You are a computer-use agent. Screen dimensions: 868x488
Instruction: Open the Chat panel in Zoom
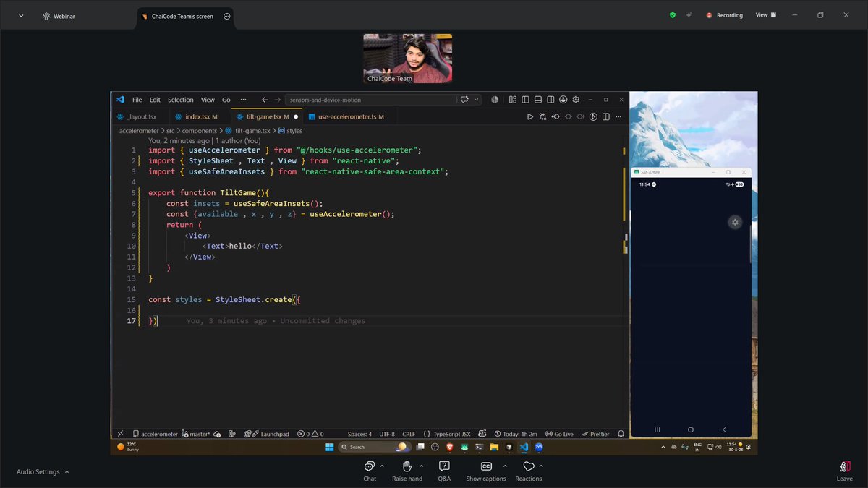[370, 471]
